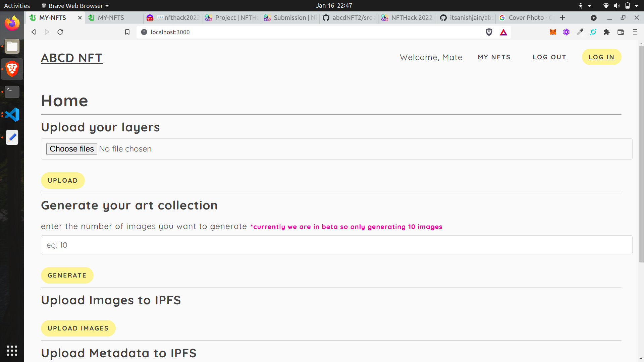Click the LOG OUT text link
The image size is (644, 362).
[x=549, y=57]
